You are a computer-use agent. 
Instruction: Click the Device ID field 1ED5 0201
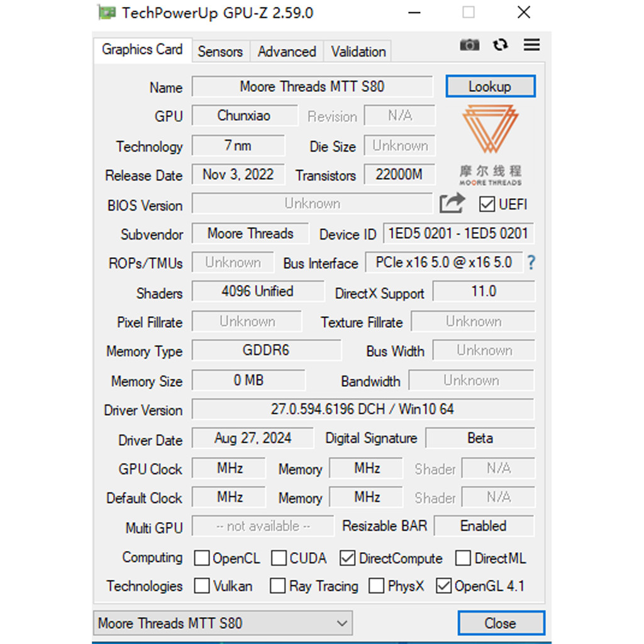458,233
